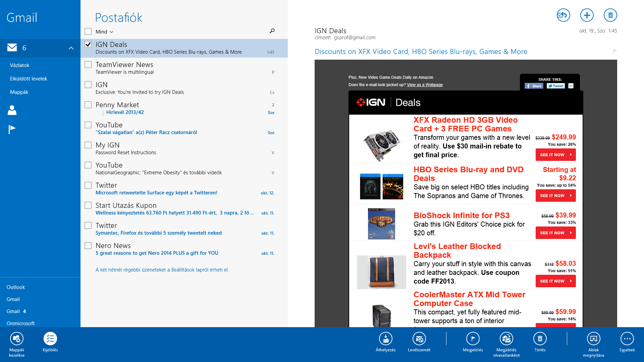Switch to the Gmail 4 account

pos(16,311)
